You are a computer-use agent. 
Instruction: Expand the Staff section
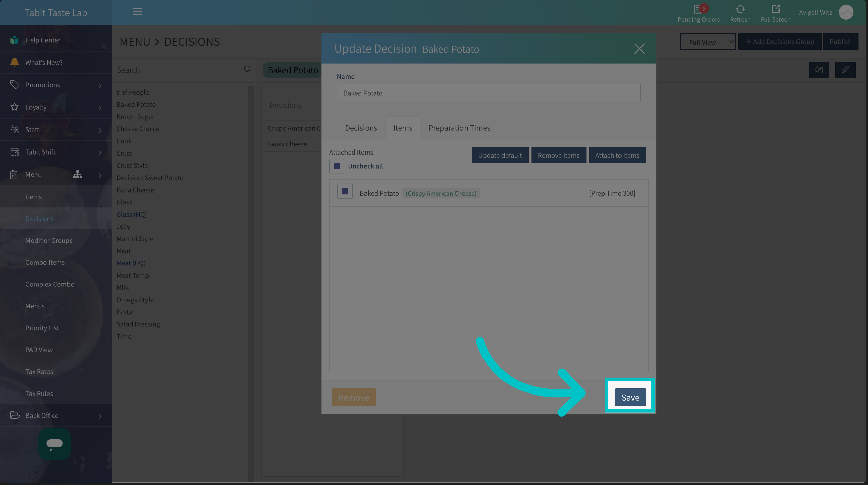[x=56, y=129]
